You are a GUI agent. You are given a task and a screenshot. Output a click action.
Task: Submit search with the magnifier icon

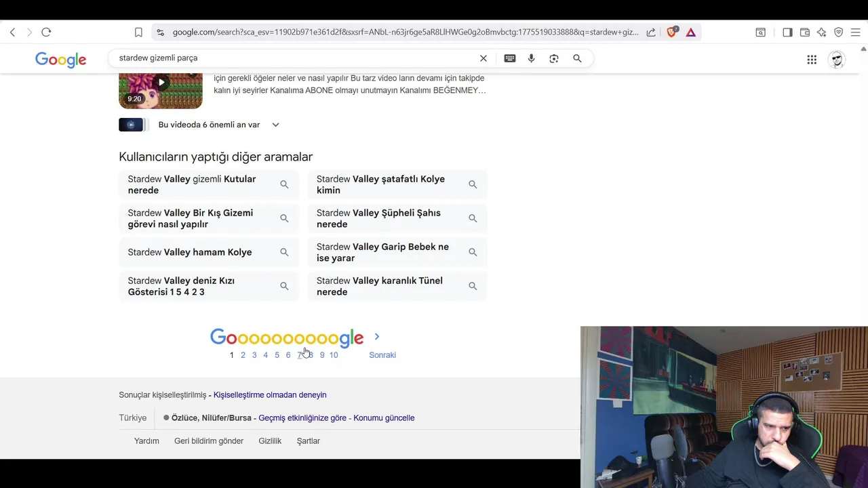(x=577, y=58)
